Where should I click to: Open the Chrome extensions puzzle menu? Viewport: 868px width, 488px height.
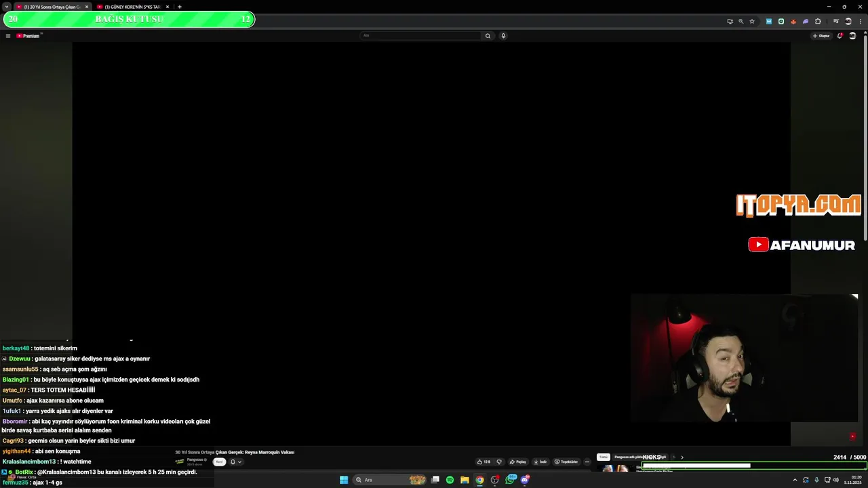[x=818, y=21]
